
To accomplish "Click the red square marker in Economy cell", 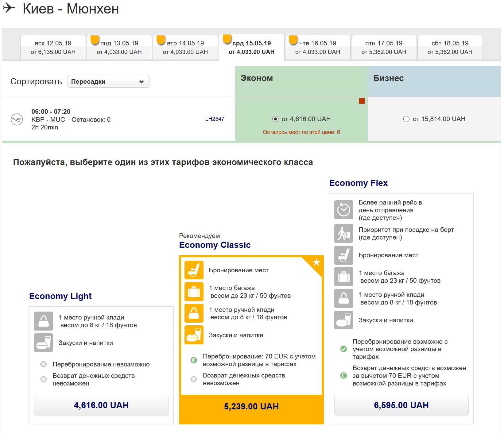I will pyautogui.click(x=362, y=101).
